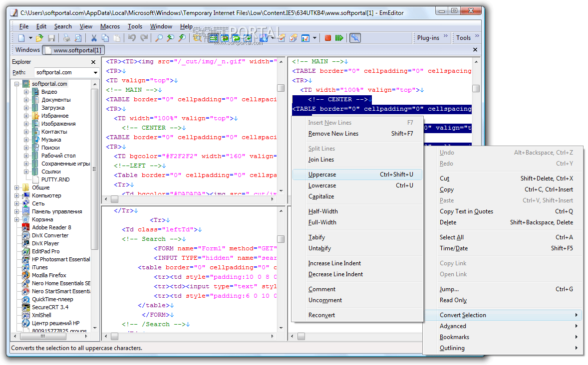The height and width of the screenshot is (365, 588).
Task: Click the Print toolbar icon
Action: 67,38
